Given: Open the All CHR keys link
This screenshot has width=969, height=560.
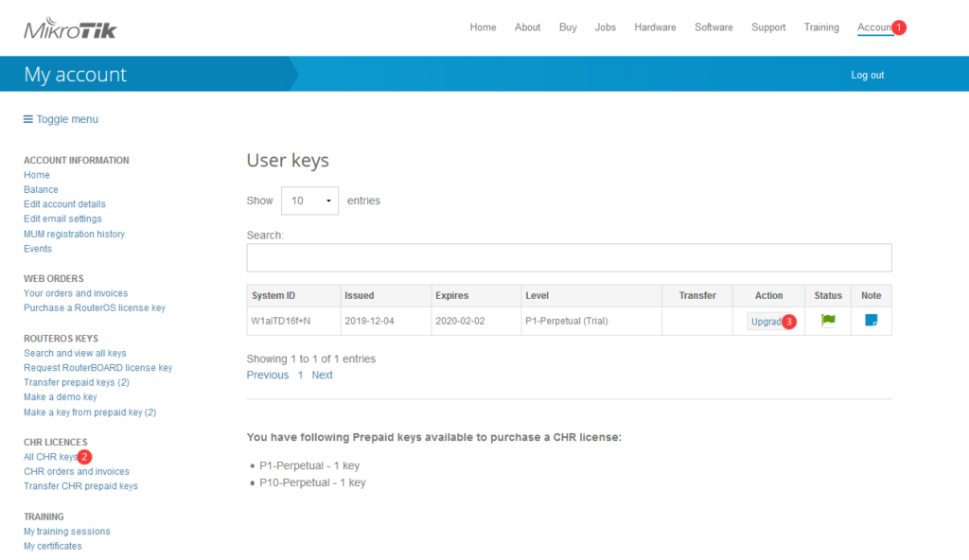Looking at the screenshot, I should click(x=50, y=457).
